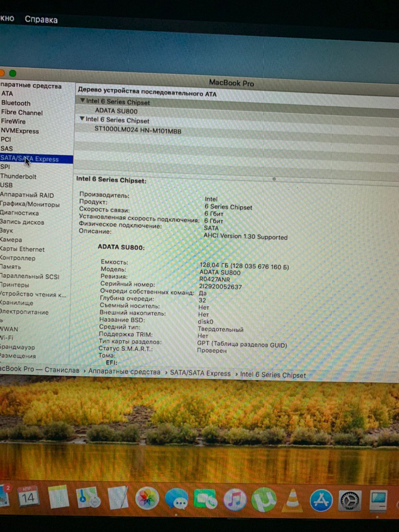Launch uTorrent from the Dock
The image size is (399, 532).
click(263, 499)
